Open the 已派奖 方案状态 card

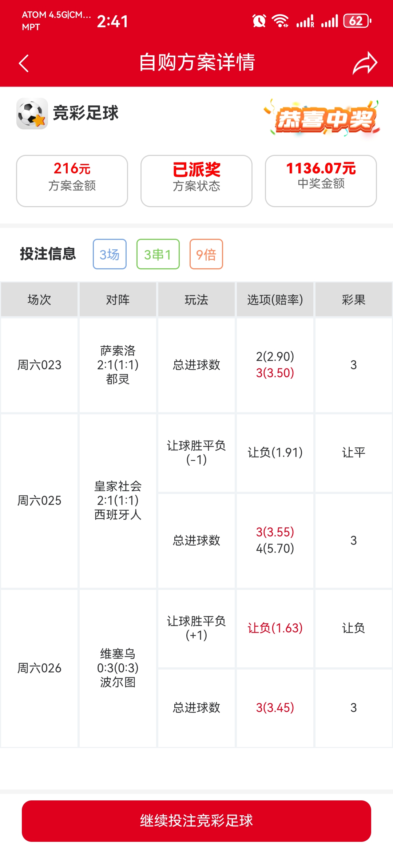pos(196,181)
